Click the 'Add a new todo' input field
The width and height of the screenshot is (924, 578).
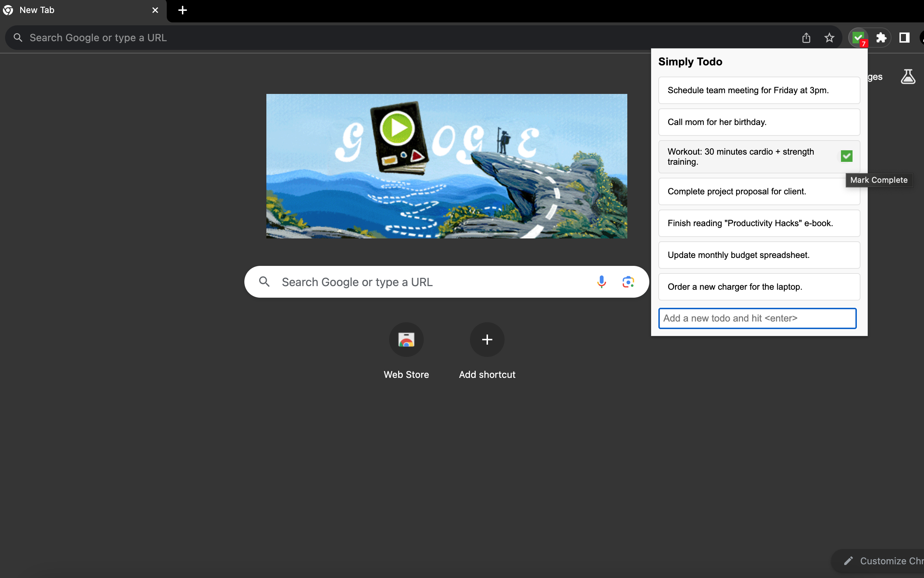point(757,318)
